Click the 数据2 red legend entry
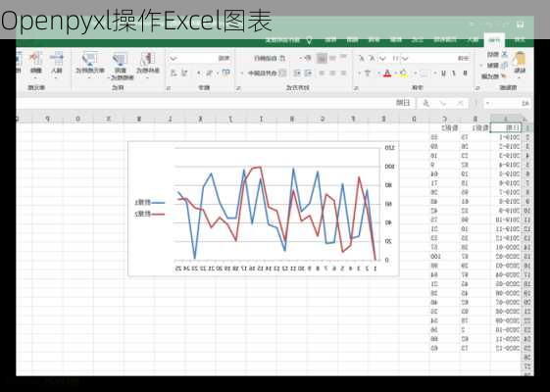 pyautogui.click(x=150, y=214)
